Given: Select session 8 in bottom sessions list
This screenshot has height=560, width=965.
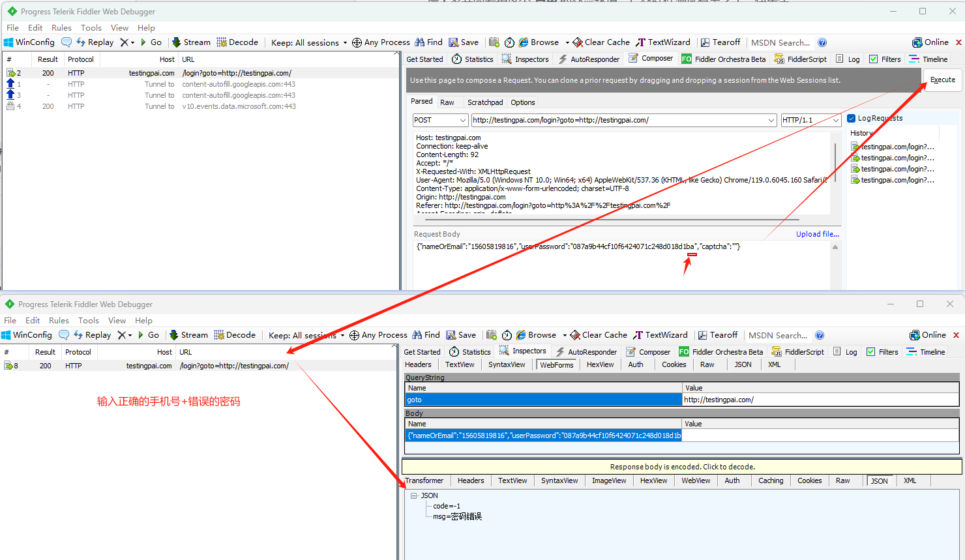Looking at the screenshot, I should pos(198,366).
